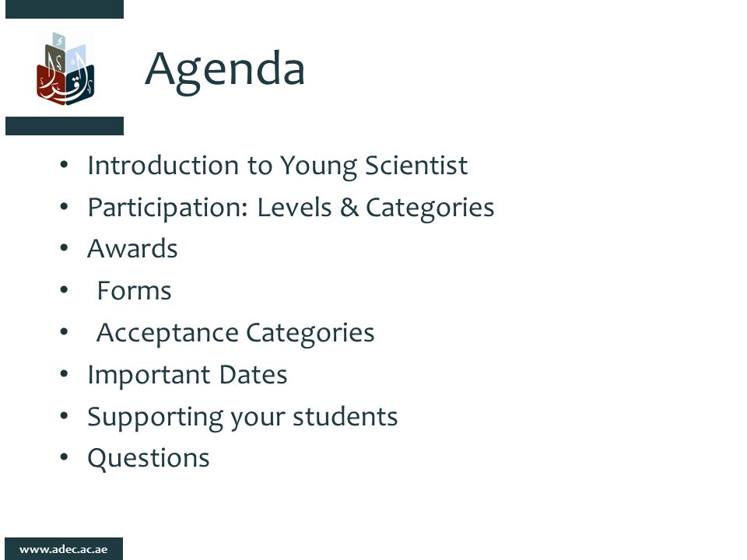Select the Agenda slide title
Image resolution: width=747 pixels, height=560 pixels.
(224, 71)
